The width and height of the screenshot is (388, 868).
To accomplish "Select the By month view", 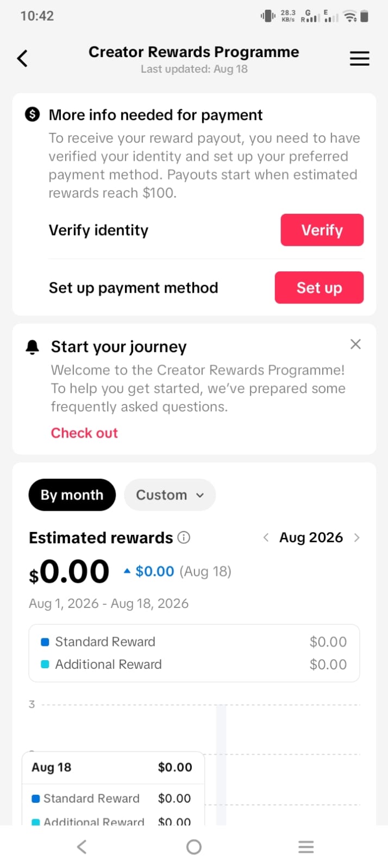I will pos(72,495).
